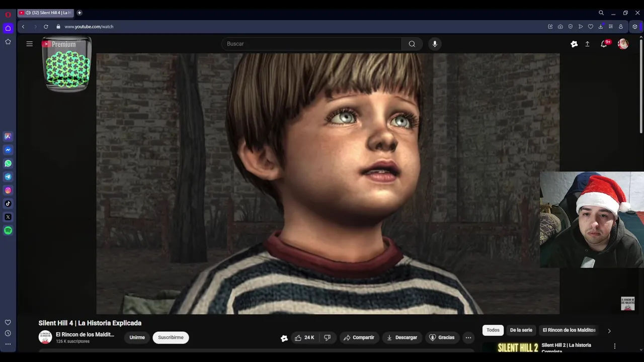Open the El Rincon de los Maldit... channel name
The width and height of the screenshot is (644, 362).
pyautogui.click(x=85, y=334)
